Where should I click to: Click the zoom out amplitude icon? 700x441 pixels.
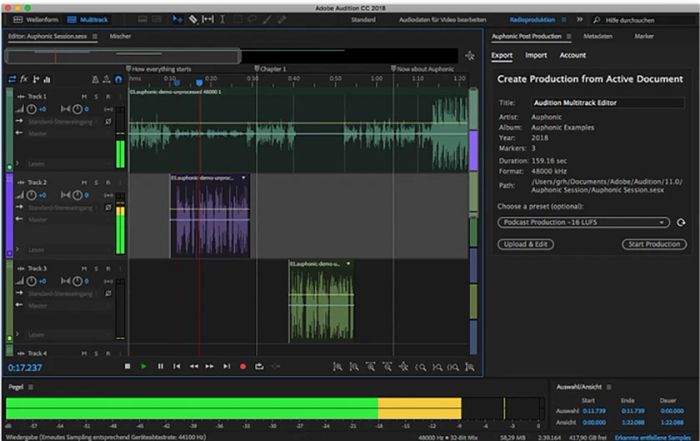coord(354,367)
